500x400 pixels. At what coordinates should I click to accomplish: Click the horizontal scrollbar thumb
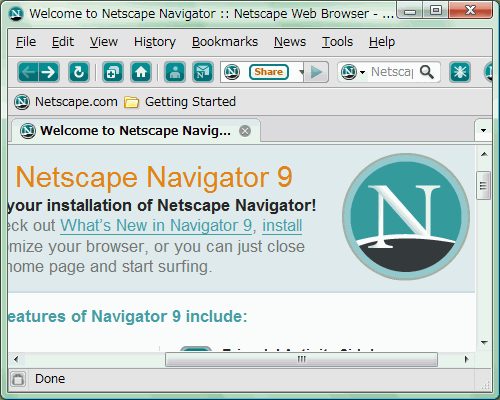click(x=301, y=359)
